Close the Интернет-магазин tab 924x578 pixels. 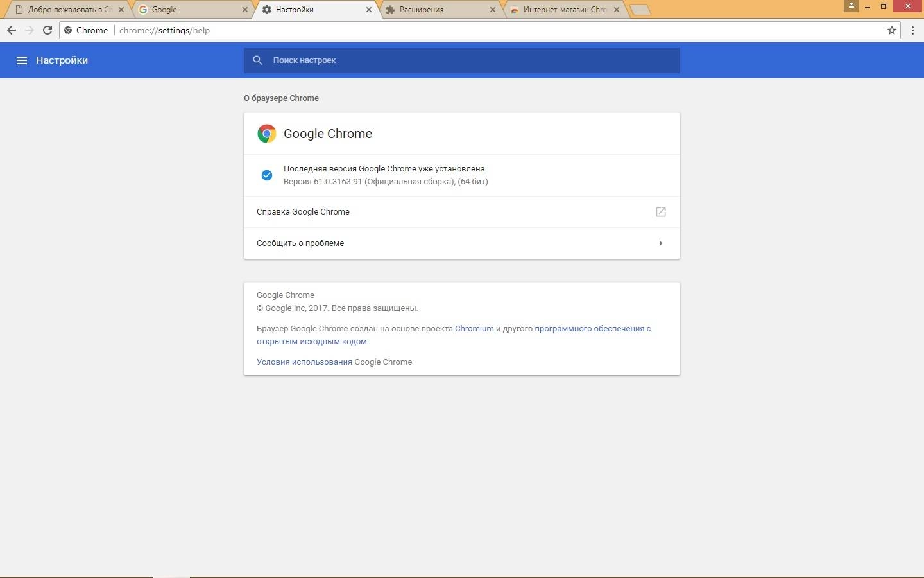pos(617,10)
